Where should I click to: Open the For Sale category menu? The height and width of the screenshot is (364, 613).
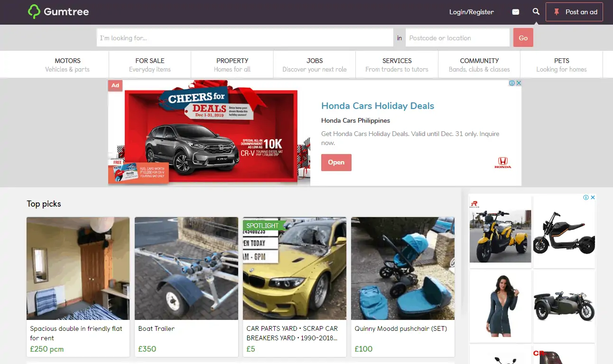click(x=150, y=64)
